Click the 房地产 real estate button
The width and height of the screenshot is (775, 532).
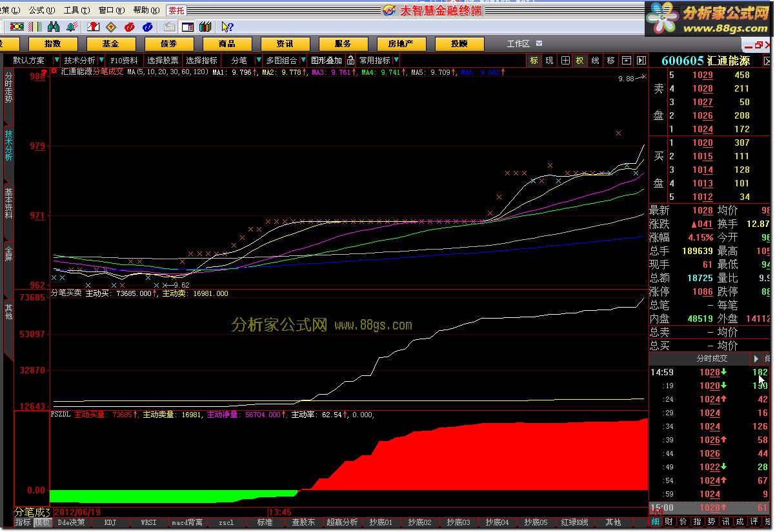(x=401, y=44)
